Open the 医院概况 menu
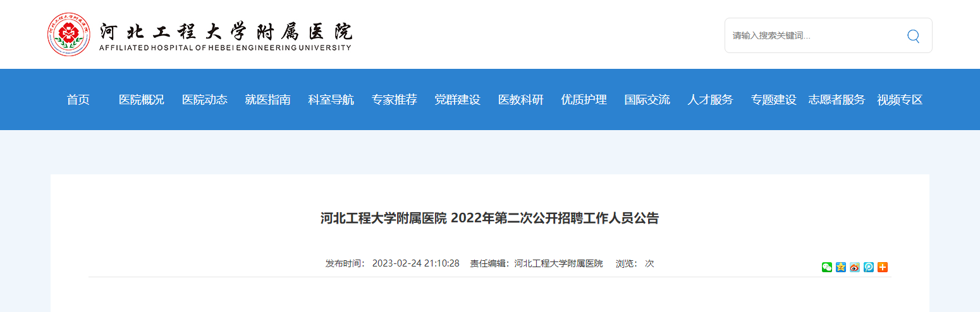Screen dimensions: 980x312 (142, 100)
